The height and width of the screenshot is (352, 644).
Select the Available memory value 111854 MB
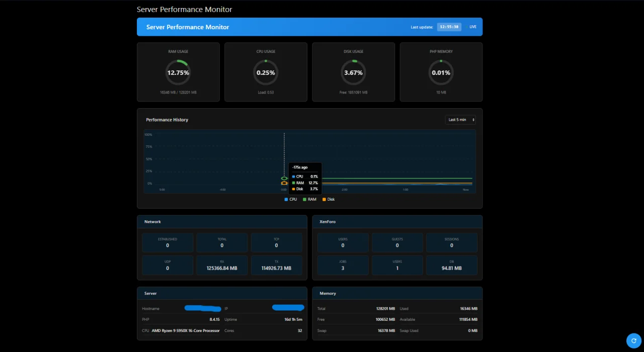(x=468, y=319)
